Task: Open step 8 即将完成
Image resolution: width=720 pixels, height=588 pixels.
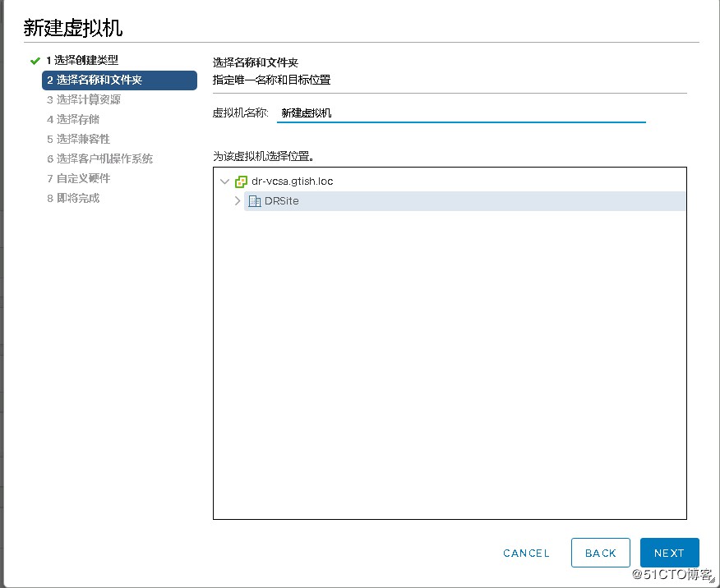Action: [73, 198]
